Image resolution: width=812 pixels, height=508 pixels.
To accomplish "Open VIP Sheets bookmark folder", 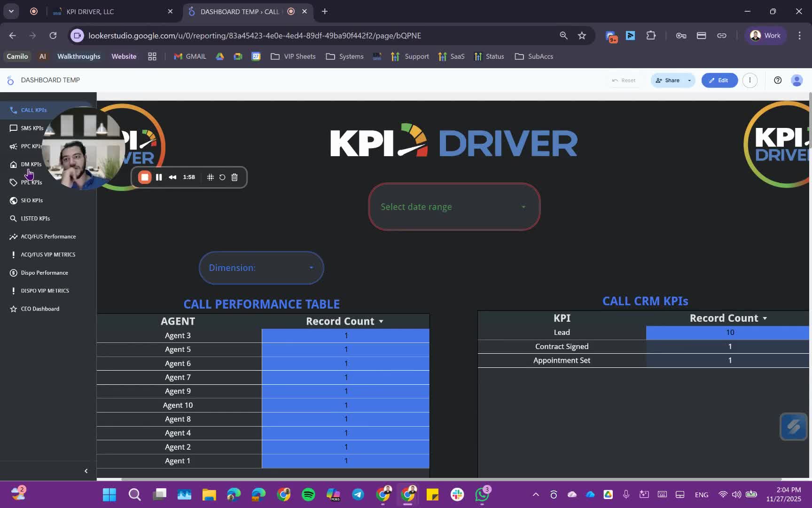I will pos(293,56).
